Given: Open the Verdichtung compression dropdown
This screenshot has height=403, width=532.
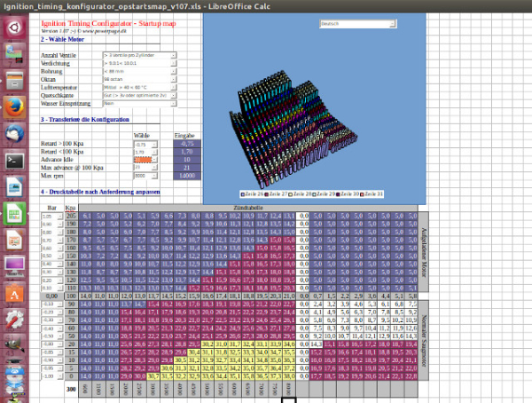Looking at the screenshot, I should [x=174, y=63].
